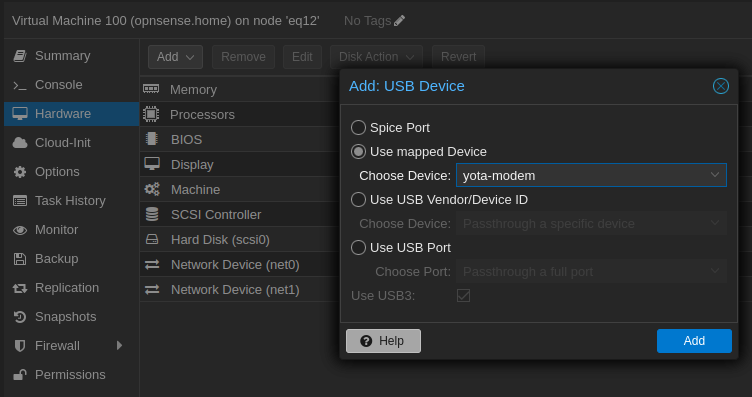752x397 pixels.
Task: Click the Remove toolbar button
Action: tap(243, 57)
